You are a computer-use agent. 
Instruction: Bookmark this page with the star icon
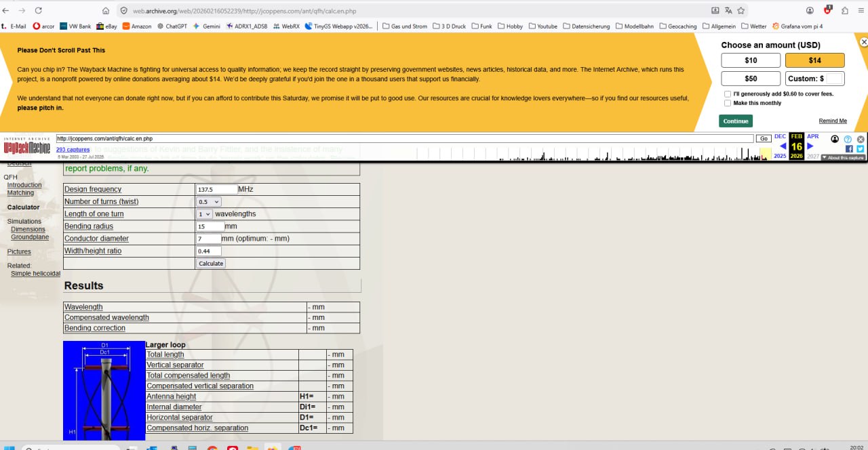[x=741, y=11]
